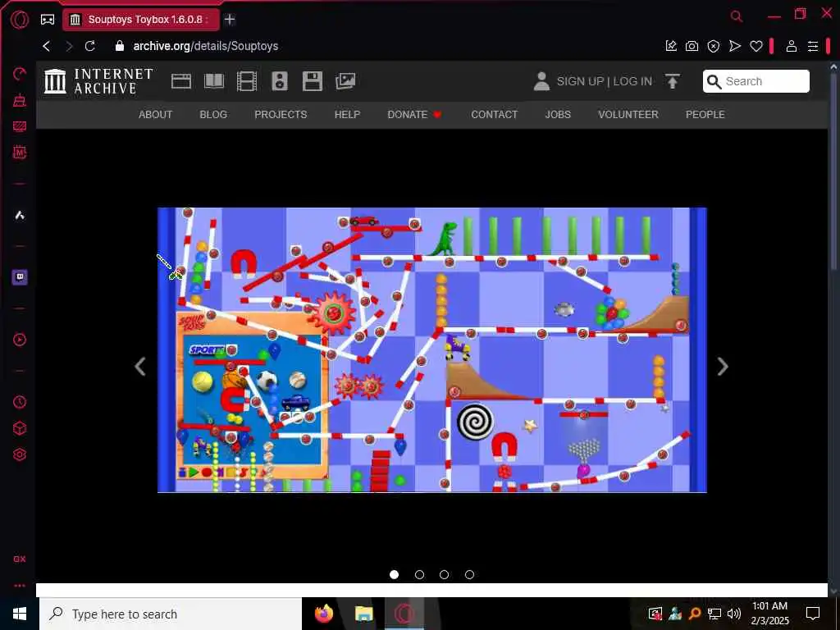Open the network icon in system tray
Viewport: 840px width, 630px height.
coord(714,614)
